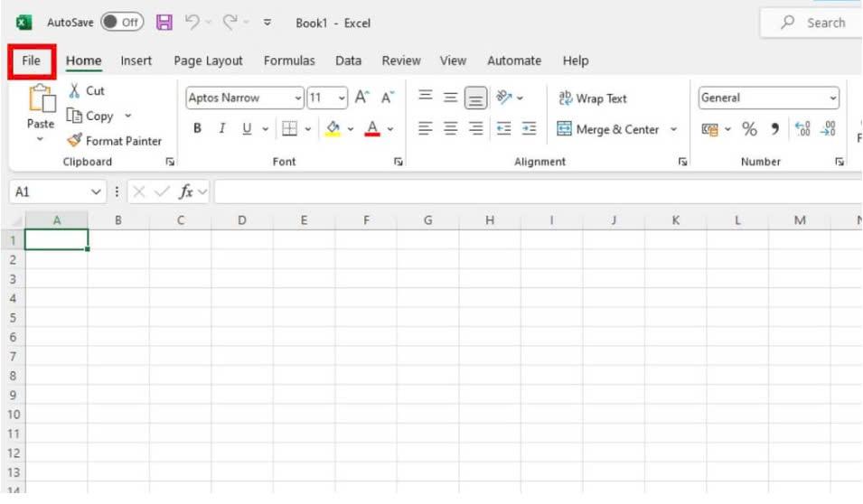
Task: Apply Percent Style formatting
Action: pyautogui.click(x=749, y=129)
